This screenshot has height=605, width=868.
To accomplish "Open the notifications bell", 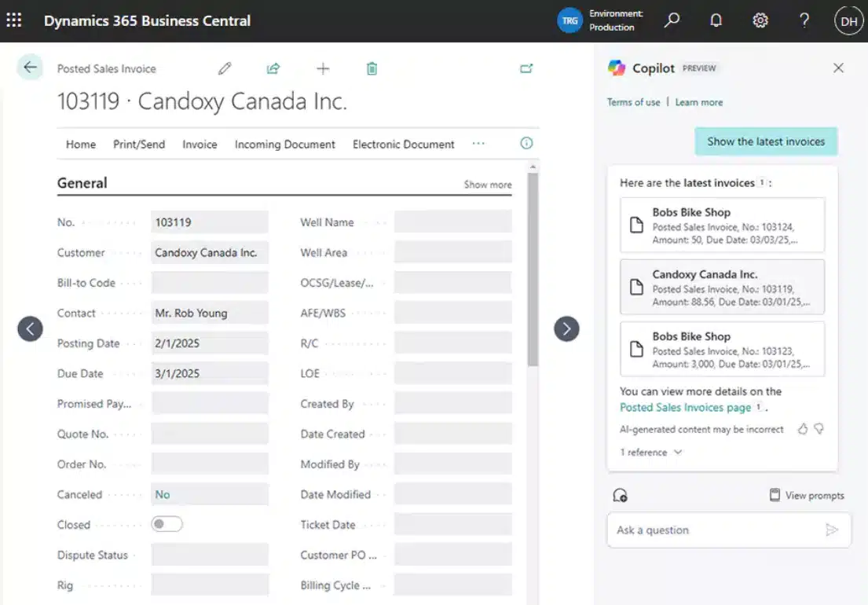I will tap(716, 20).
